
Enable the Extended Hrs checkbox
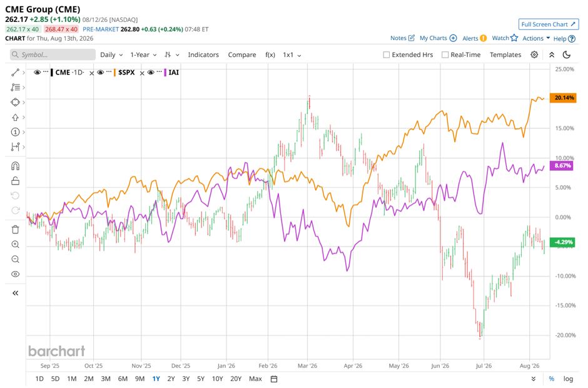coord(386,55)
